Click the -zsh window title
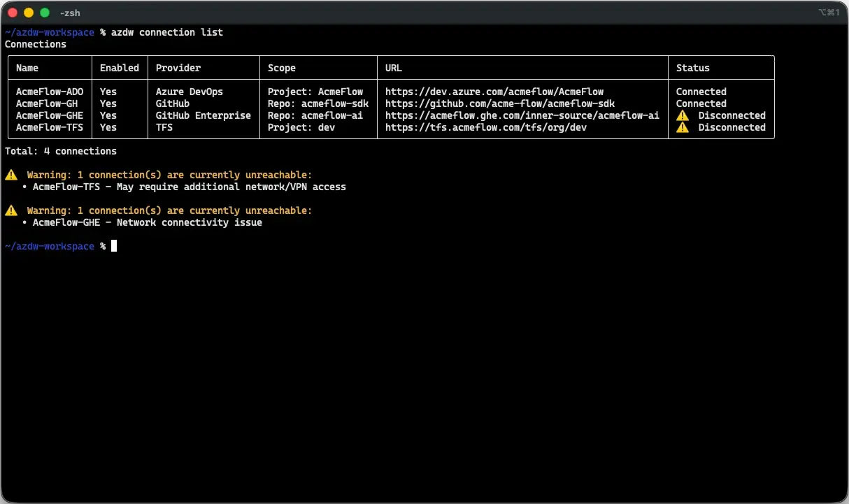Screen dimensions: 849x504 (70, 13)
